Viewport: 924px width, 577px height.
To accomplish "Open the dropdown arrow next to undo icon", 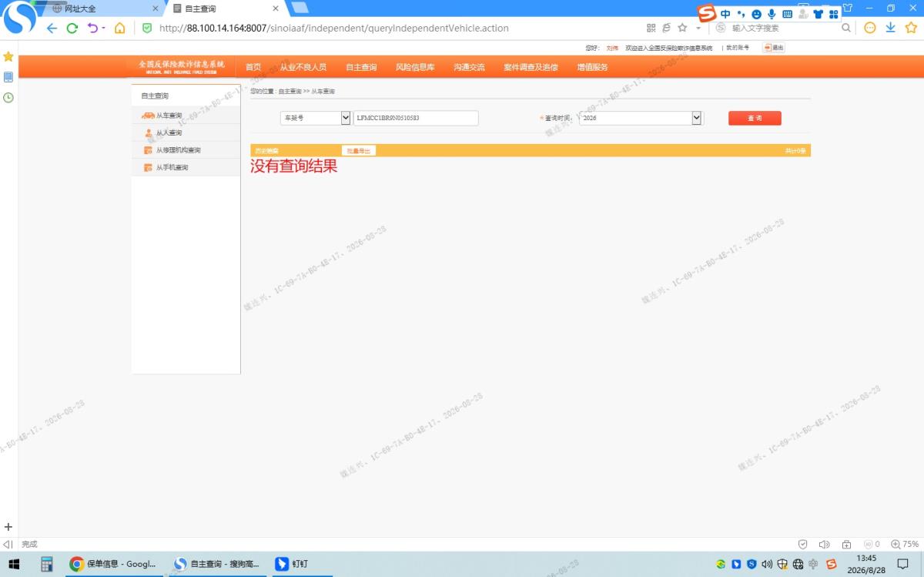I will (104, 28).
